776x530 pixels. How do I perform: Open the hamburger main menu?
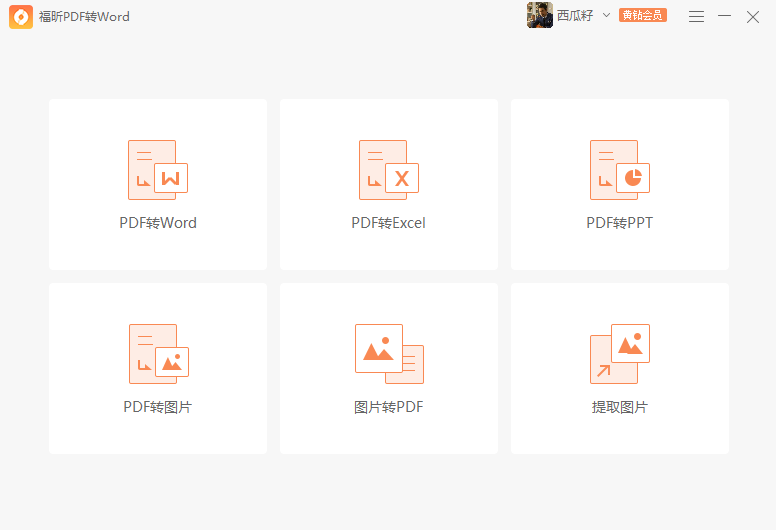(696, 16)
